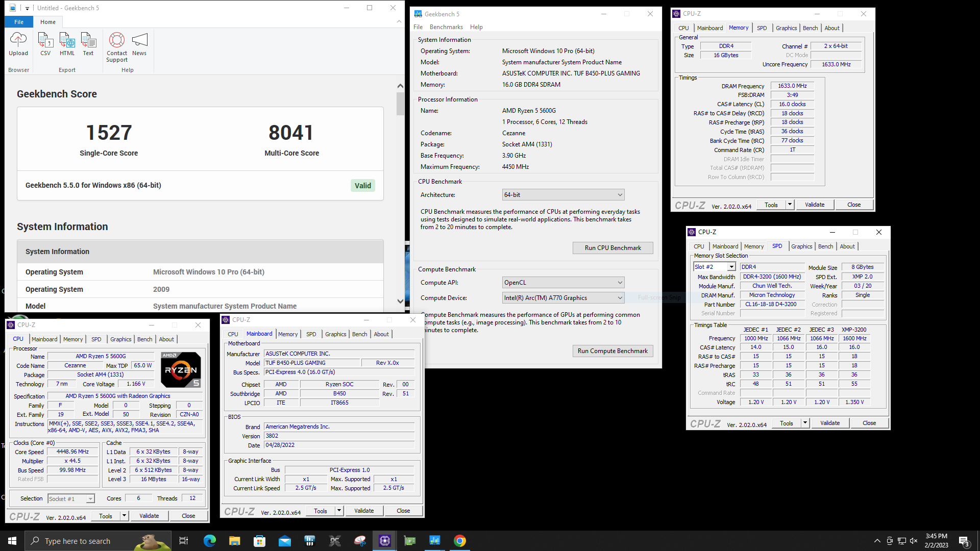Open Microsoft Store from taskbar
980x551 pixels.
tap(259, 541)
